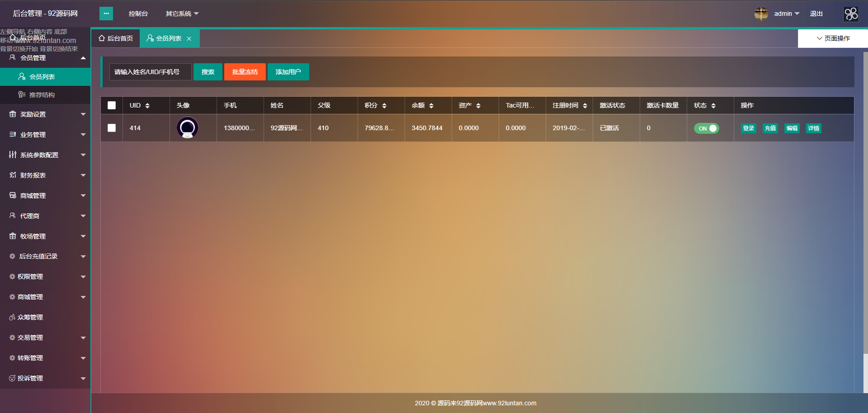Viewport: 868px width, 413px height.
Task: Sort table by 积分 arrows
Action: [x=384, y=106]
